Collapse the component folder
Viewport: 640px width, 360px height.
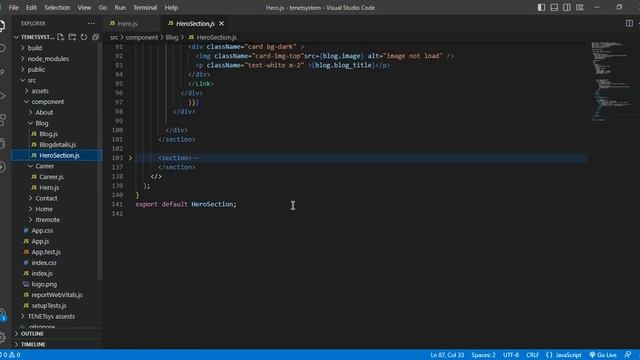[x=47, y=102]
